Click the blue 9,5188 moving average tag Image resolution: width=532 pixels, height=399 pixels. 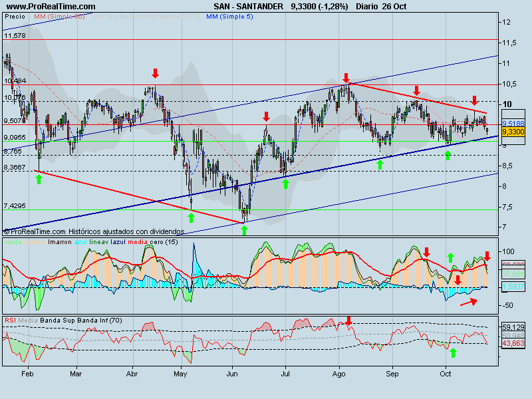pos(513,124)
